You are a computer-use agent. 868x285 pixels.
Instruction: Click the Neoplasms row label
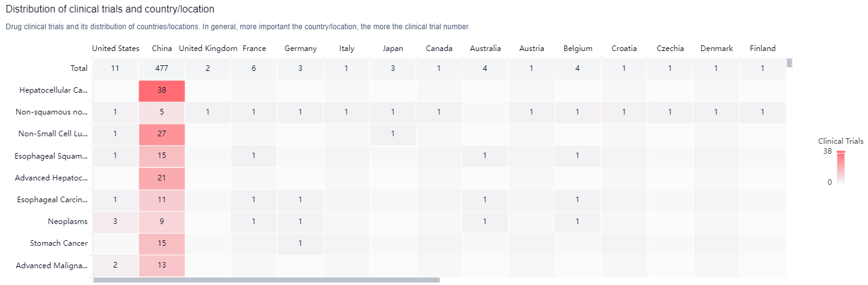[67, 222]
